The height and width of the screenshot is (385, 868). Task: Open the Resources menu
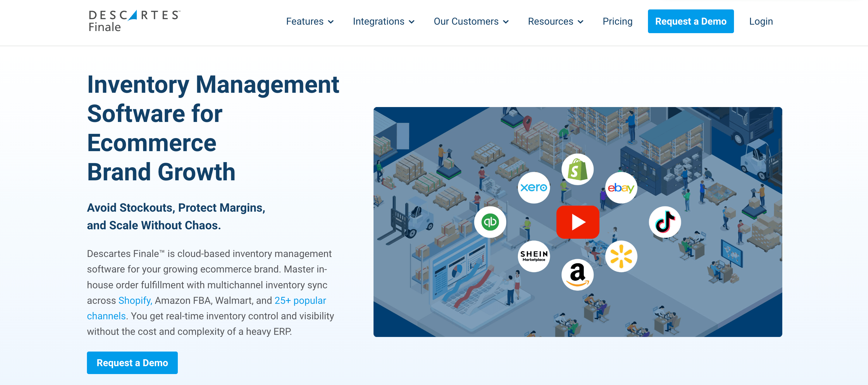(x=550, y=21)
